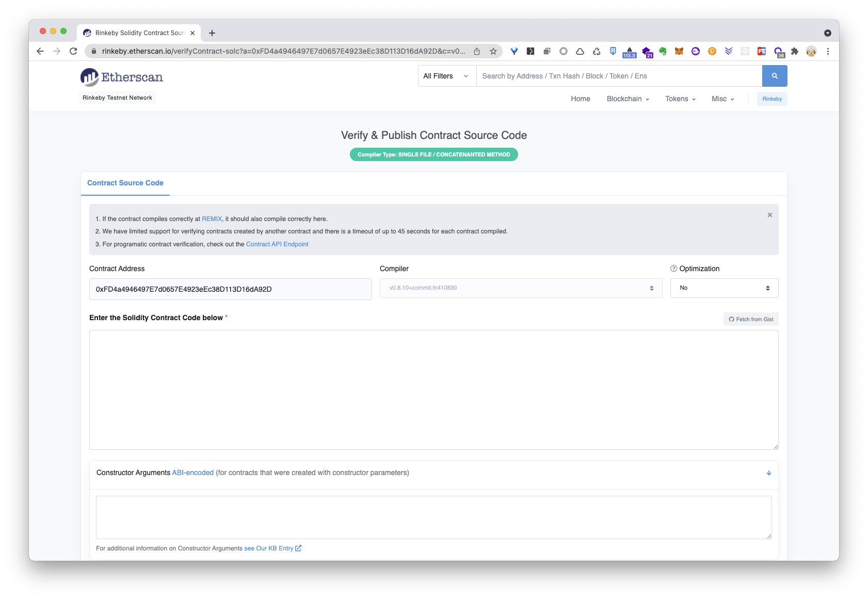The height and width of the screenshot is (599, 868).
Task: Open the Optimization dropdown set to No
Action: [x=724, y=288]
